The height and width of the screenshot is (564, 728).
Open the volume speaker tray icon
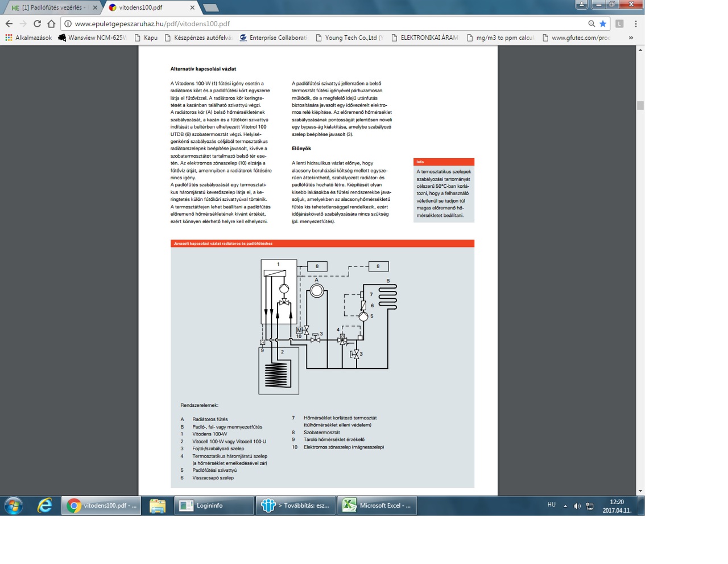click(577, 506)
